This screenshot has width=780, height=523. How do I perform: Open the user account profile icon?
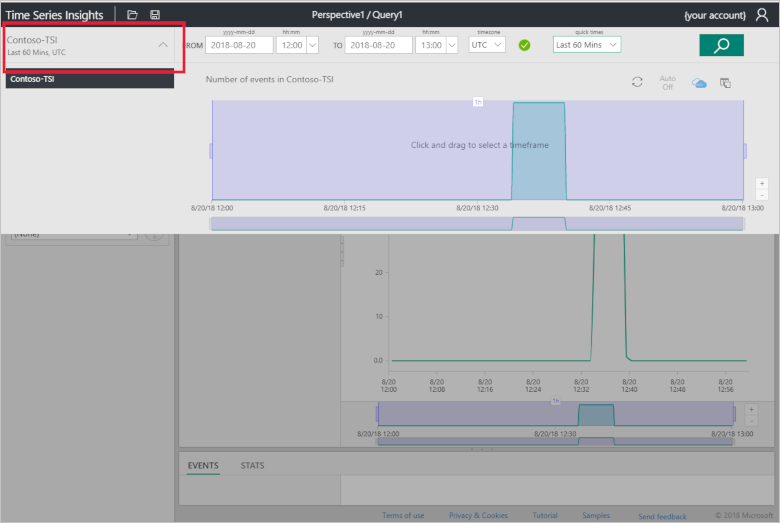click(x=762, y=15)
